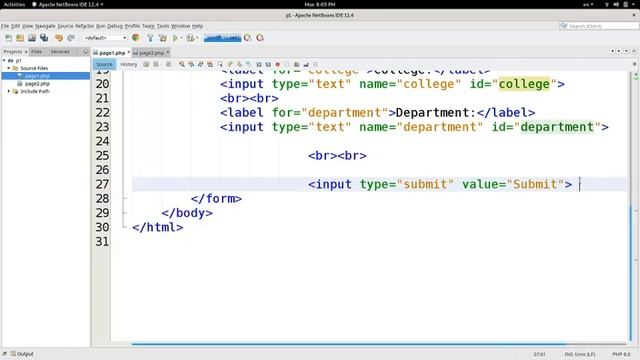Expand the Include Path tree node
Image resolution: width=640 pixels, height=360 pixels.
coord(9,91)
